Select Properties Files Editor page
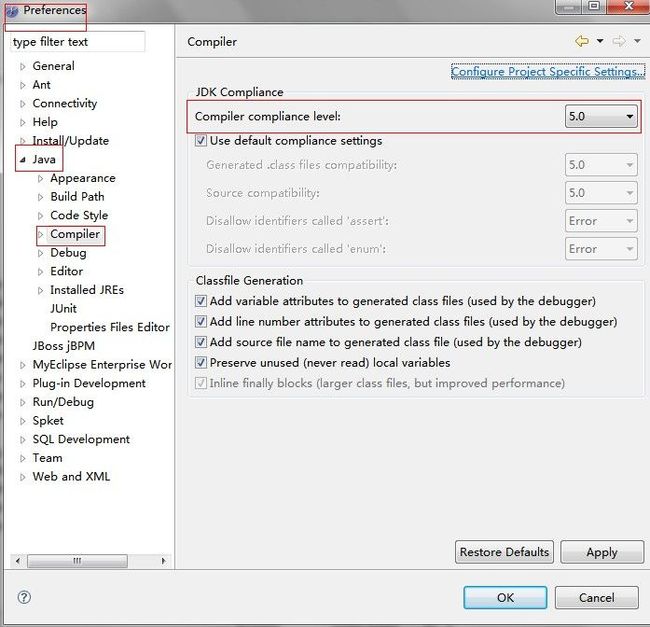Image resolution: width=650 pixels, height=627 pixels. point(110,327)
